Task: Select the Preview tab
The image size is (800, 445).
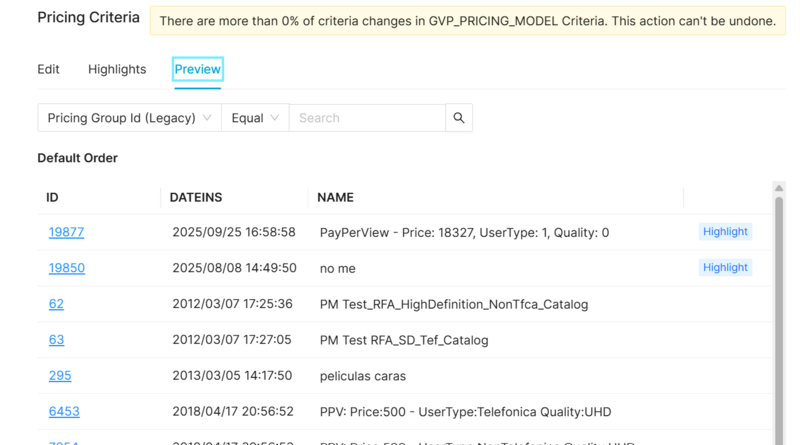Action: pyautogui.click(x=197, y=69)
